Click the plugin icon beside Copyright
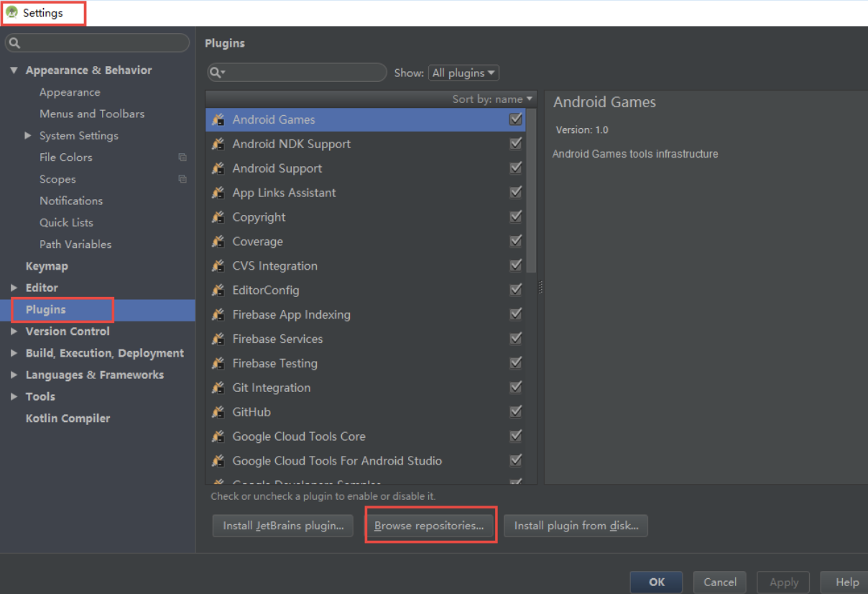This screenshot has height=594, width=868. click(218, 217)
